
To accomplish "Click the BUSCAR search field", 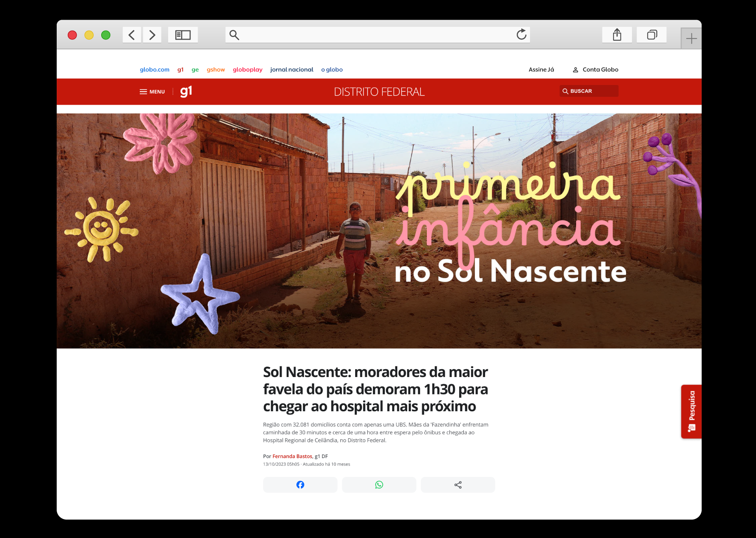I will click(x=589, y=91).
